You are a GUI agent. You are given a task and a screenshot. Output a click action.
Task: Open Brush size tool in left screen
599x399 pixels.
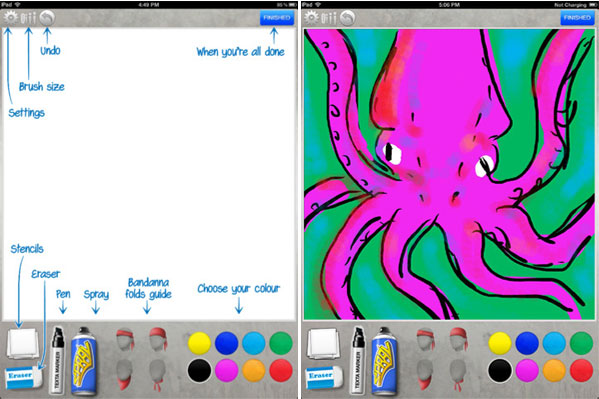click(28, 18)
